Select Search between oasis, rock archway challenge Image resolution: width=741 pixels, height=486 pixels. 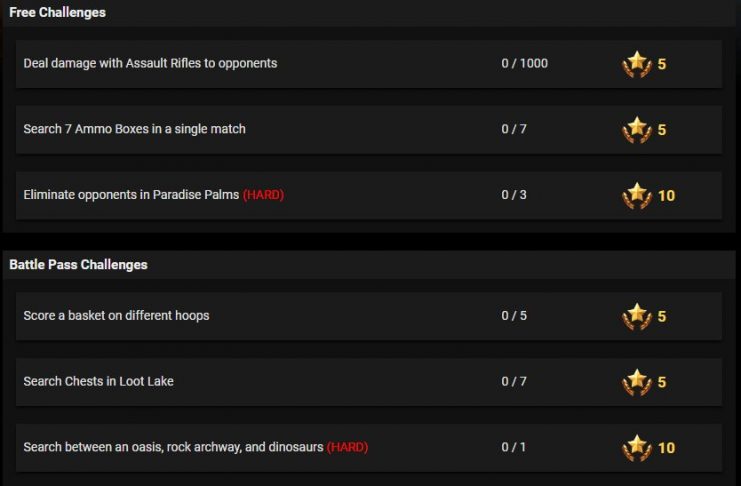pyautogui.click(x=369, y=448)
